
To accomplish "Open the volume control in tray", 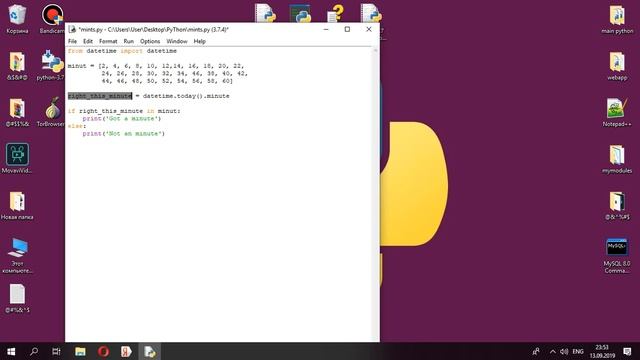I will coord(564,351).
